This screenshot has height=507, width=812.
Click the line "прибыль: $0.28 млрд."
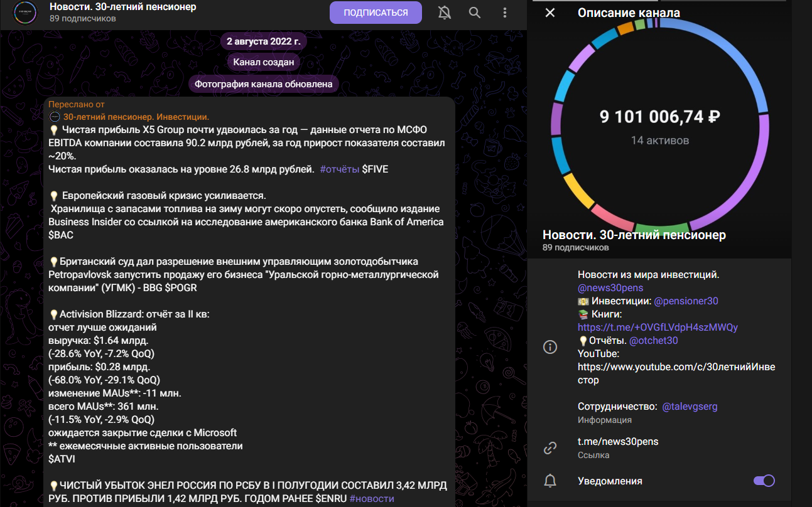click(99, 367)
